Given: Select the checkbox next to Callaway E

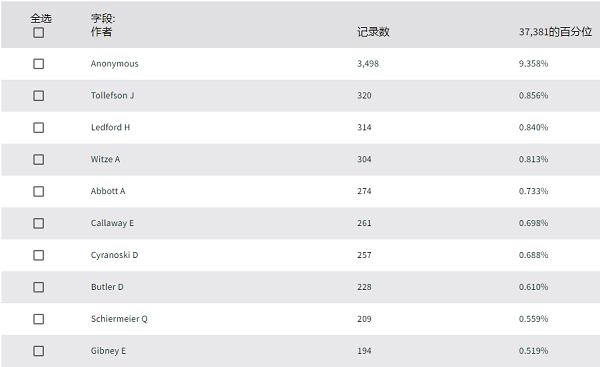Looking at the screenshot, I should [x=38, y=223].
